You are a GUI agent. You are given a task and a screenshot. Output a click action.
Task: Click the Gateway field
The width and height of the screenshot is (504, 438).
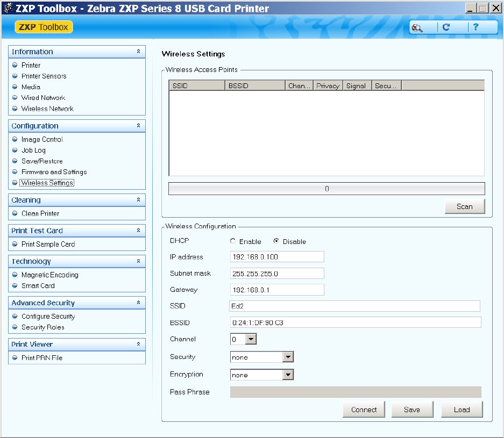point(277,290)
